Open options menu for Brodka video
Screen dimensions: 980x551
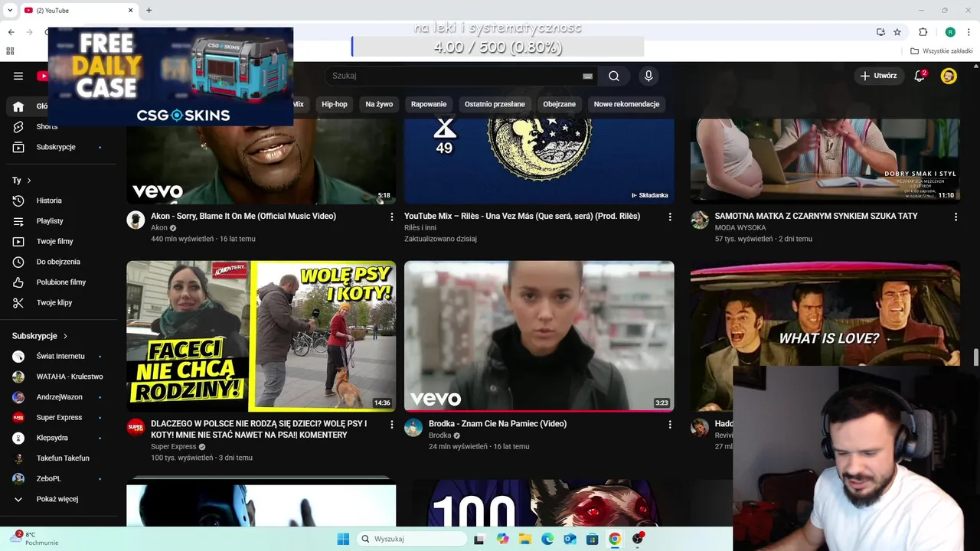click(x=670, y=425)
